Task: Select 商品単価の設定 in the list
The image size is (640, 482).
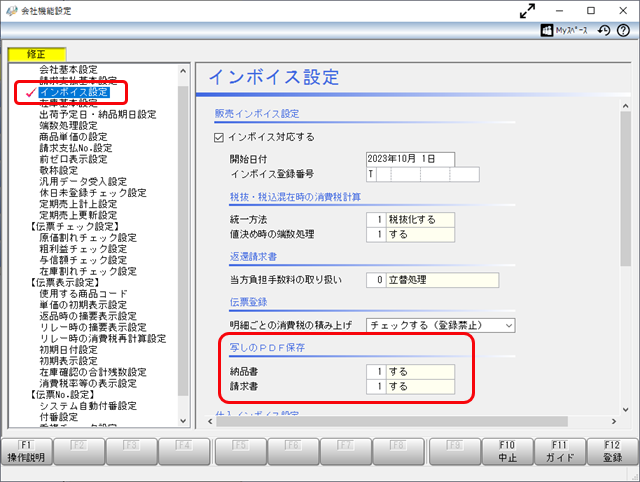Action: click(x=73, y=137)
